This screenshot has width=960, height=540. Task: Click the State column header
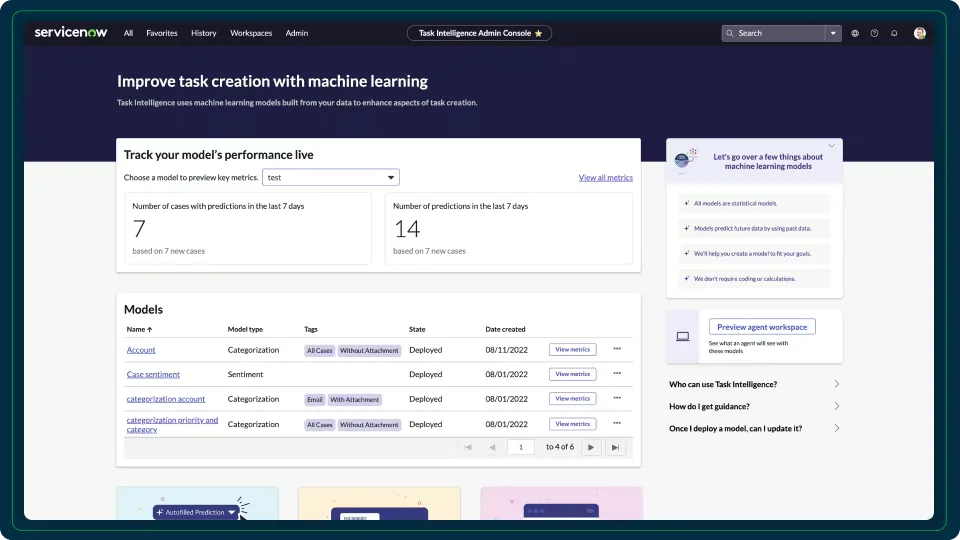click(x=417, y=329)
